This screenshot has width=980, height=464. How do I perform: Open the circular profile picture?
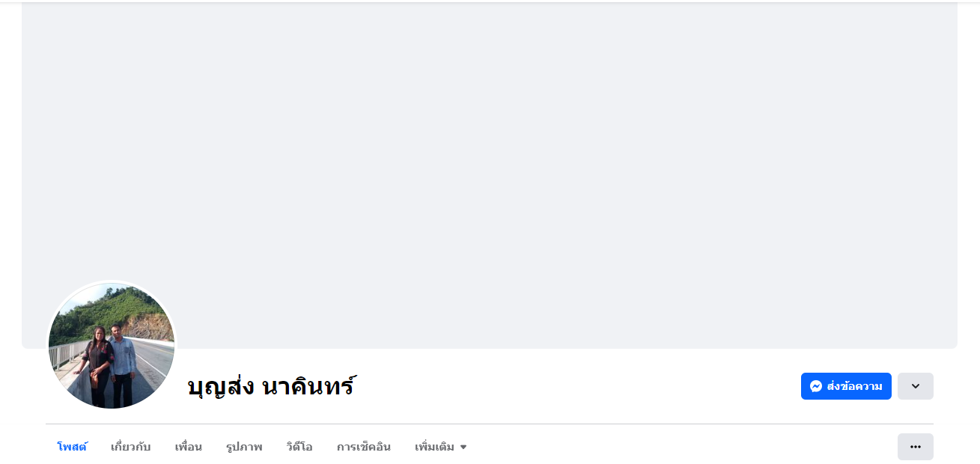(112, 346)
